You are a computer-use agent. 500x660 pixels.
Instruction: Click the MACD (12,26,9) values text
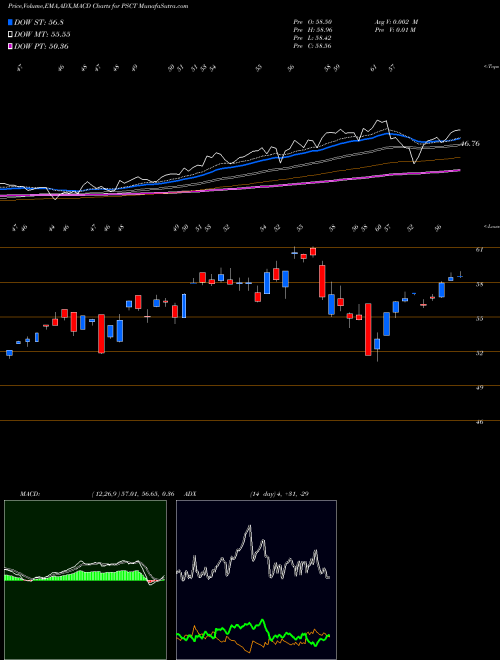(133, 494)
